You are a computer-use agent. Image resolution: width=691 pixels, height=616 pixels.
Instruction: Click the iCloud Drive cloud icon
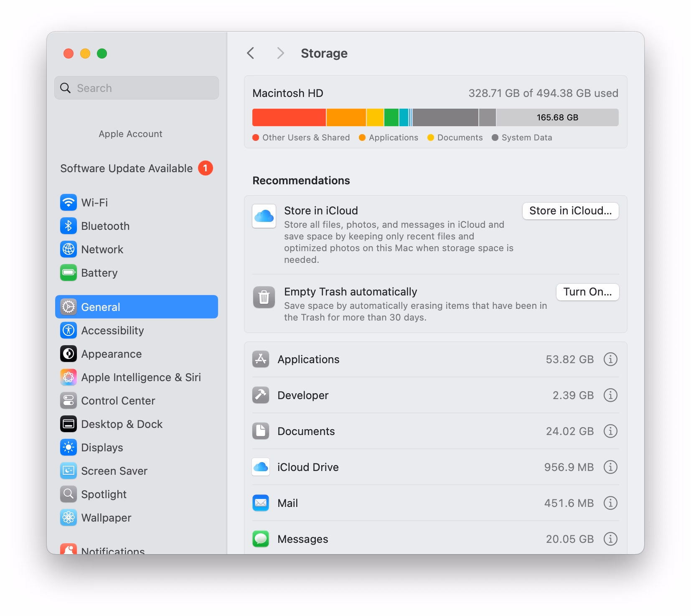click(260, 467)
